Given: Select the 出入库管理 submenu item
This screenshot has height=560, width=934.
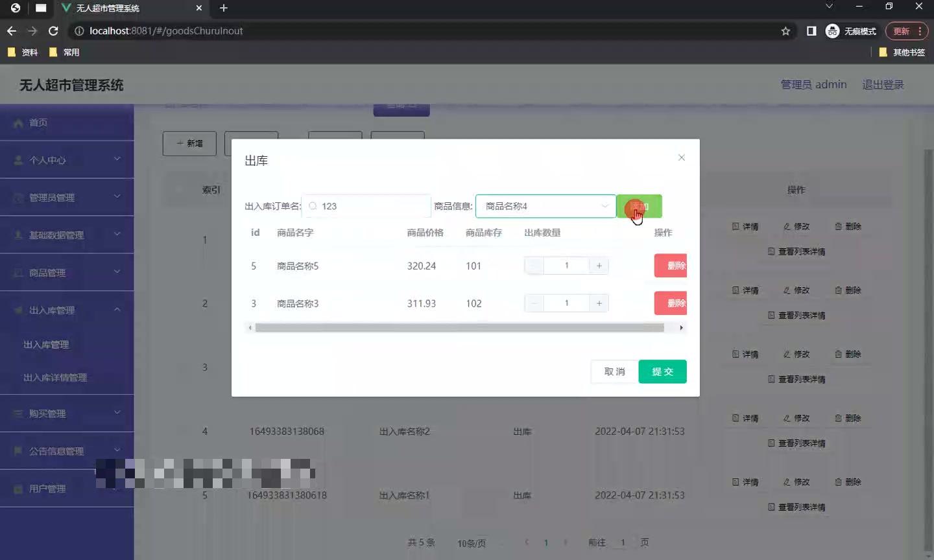Looking at the screenshot, I should 46,345.
